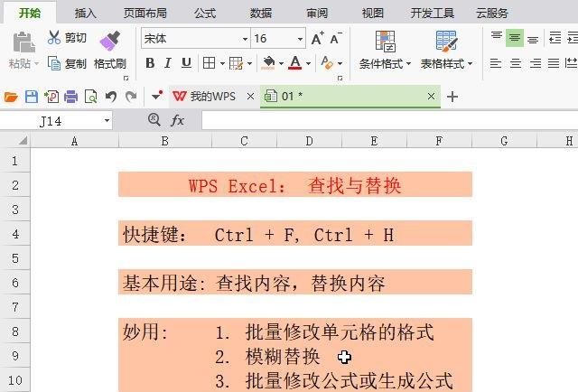Open Print Preview icon
Screen dimensions: 578x392
click(x=90, y=97)
